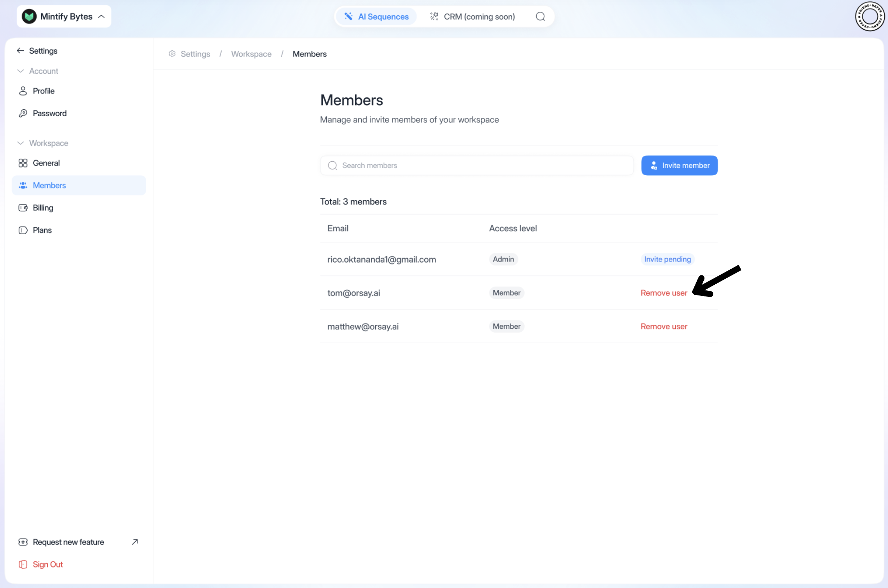Screen dimensions: 888x588
Task: Click the Sign Out door icon
Action: (x=23, y=564)
